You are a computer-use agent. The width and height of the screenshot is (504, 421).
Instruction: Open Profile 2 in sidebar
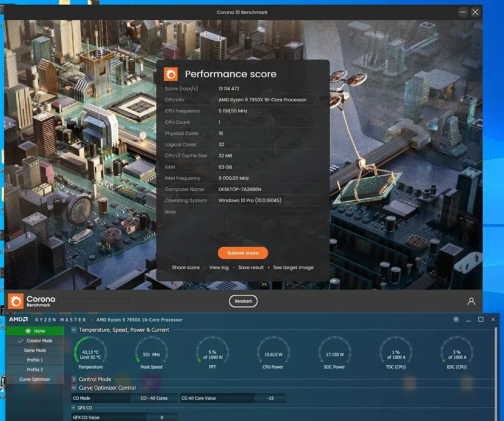pos(35,370)
